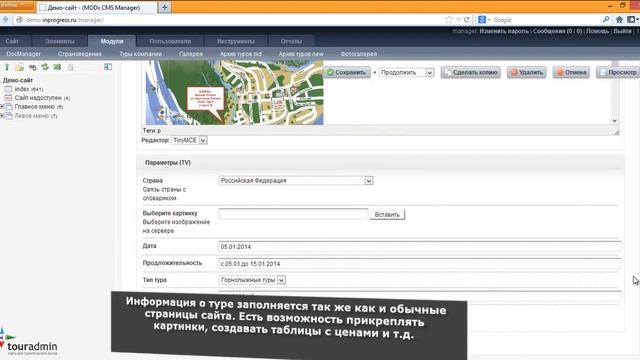Select the index tree item
The height and width of the screenshot is (360, 640).
point(29,89)
